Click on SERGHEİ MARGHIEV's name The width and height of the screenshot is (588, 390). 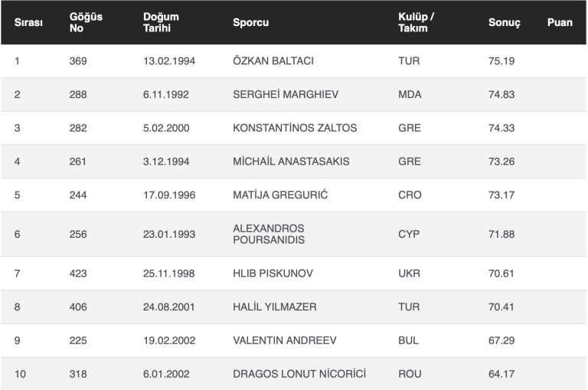pyautogui.click(x=285, y=95)
